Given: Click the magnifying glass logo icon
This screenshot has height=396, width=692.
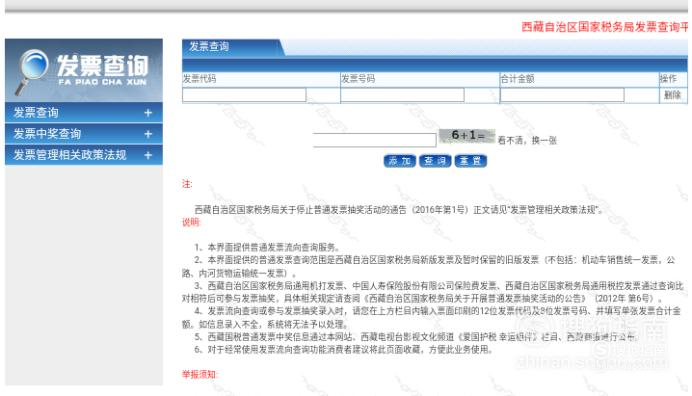Looking at the screenshot, I should [x=32, y=72].
